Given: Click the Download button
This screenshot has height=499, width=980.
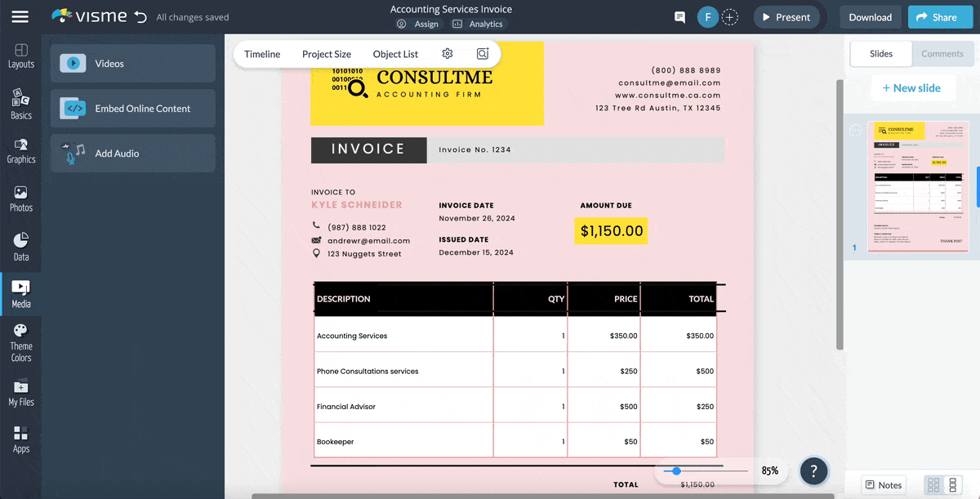Looking at the screenshot, I should click(870, 17).
